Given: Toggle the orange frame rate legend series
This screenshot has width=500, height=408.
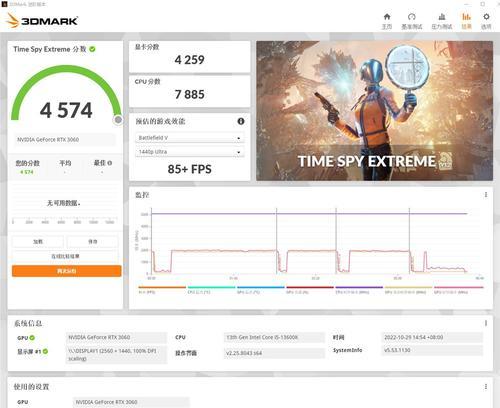Looking at the screenshot, I should click(162, 289).
